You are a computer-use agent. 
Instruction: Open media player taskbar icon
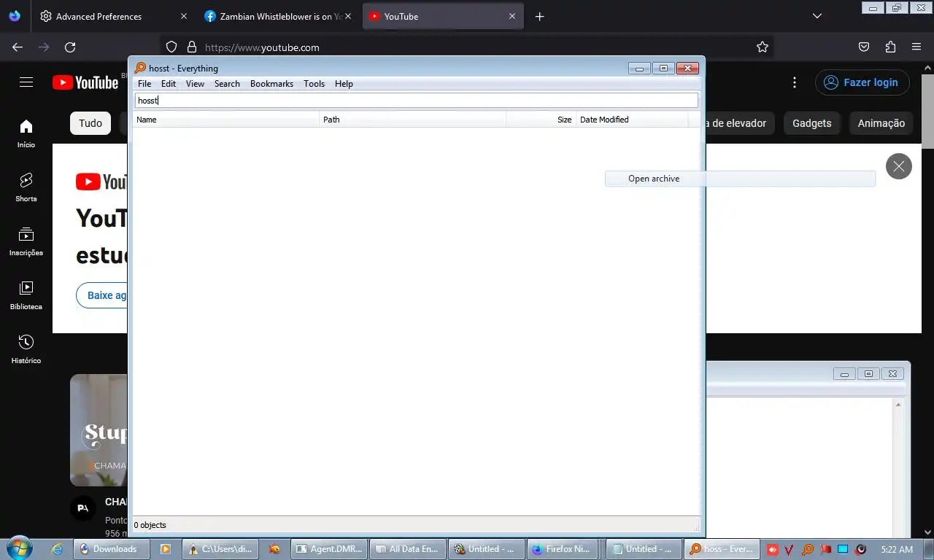(166, 549)
